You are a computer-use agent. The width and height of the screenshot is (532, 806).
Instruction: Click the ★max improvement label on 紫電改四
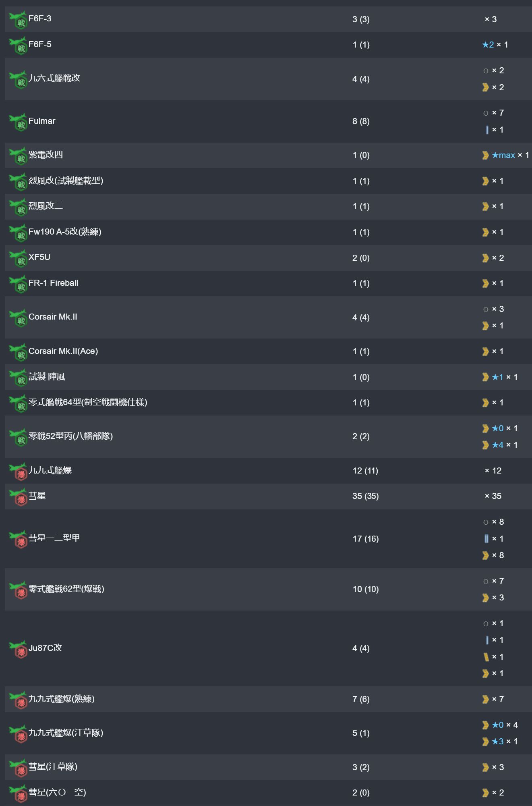tap(503, 155)
